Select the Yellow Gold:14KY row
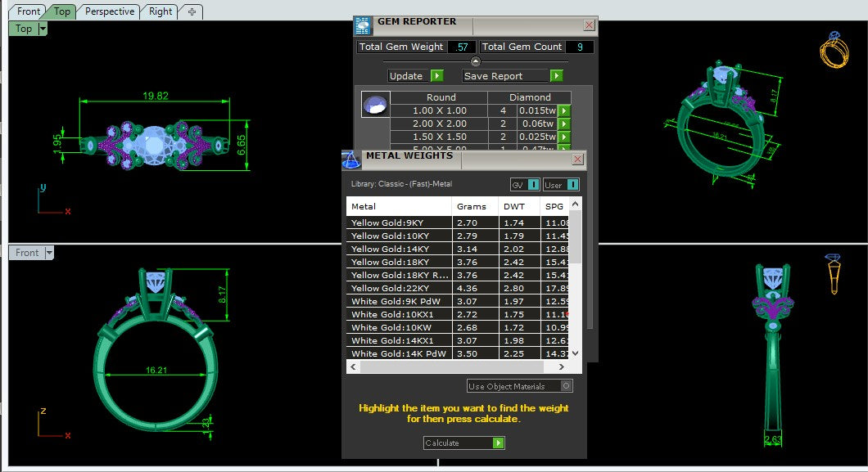The height and width of the screenshot is (472, 868). pyautogui.click(x=458, y=249)
